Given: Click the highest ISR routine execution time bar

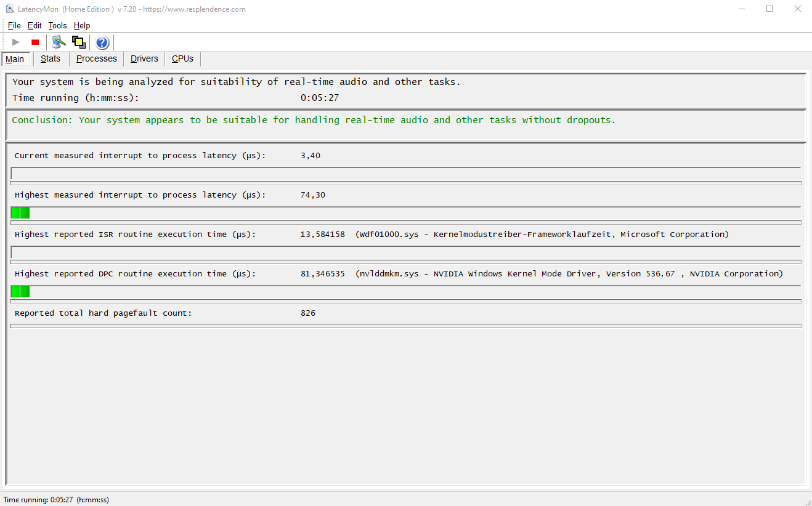Looking at the screenshot, I should 406,252.
